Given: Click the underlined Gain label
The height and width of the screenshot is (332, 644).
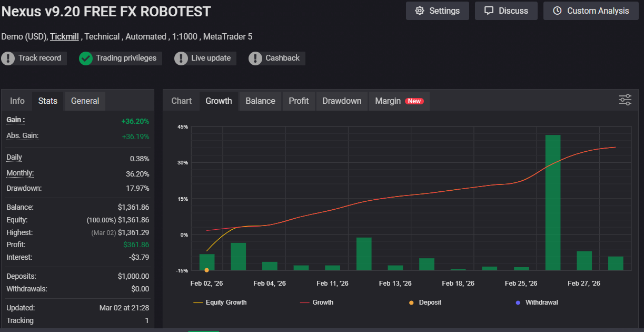Looking at the screenshot, I should pos(15,120).
